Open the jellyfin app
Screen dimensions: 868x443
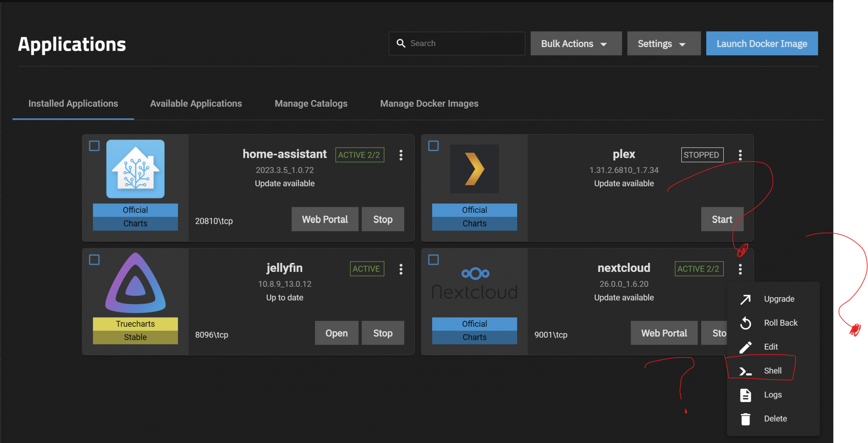click(x=336, y=333)
